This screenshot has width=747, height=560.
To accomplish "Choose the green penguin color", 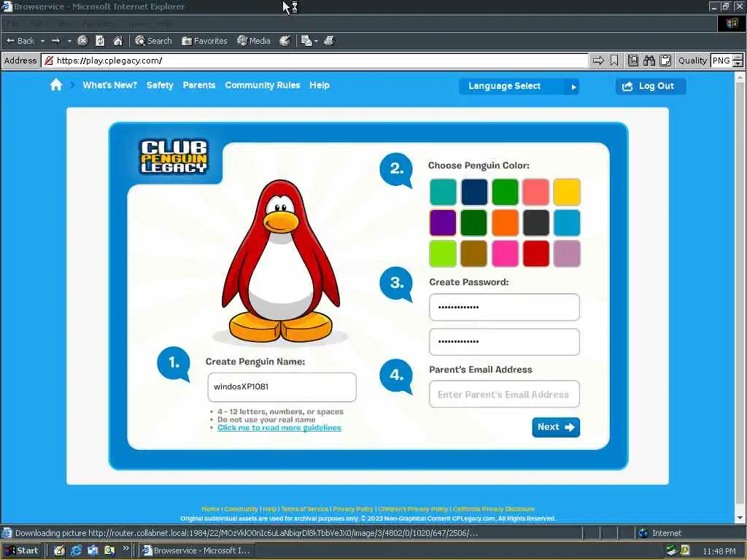I will [505, 192].
